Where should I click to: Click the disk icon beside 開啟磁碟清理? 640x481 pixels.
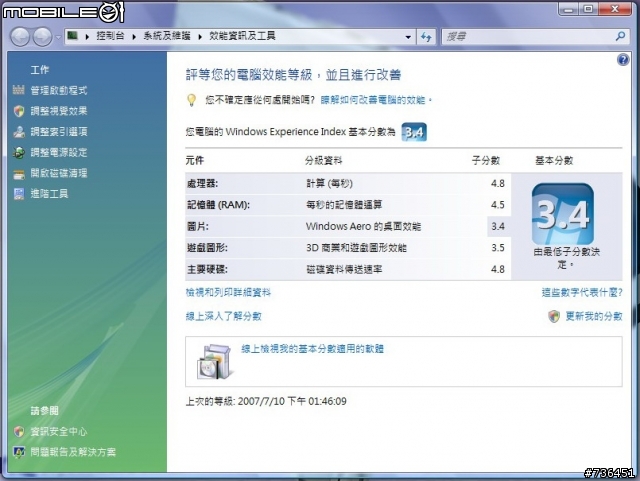tap(19, 174)
